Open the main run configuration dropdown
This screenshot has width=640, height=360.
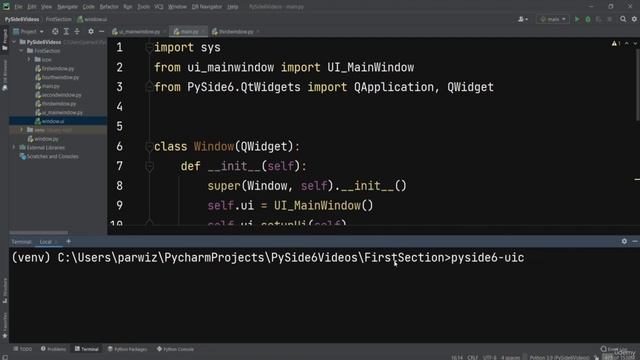pos(553,19)
